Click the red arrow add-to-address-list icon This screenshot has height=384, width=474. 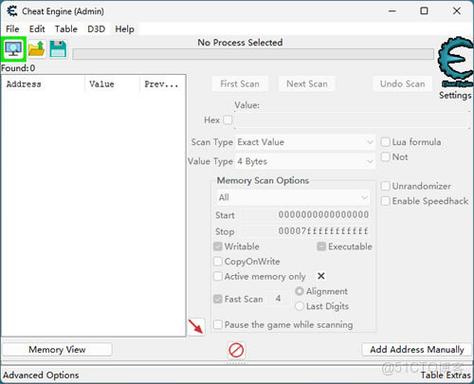click(x=196, y=327)
